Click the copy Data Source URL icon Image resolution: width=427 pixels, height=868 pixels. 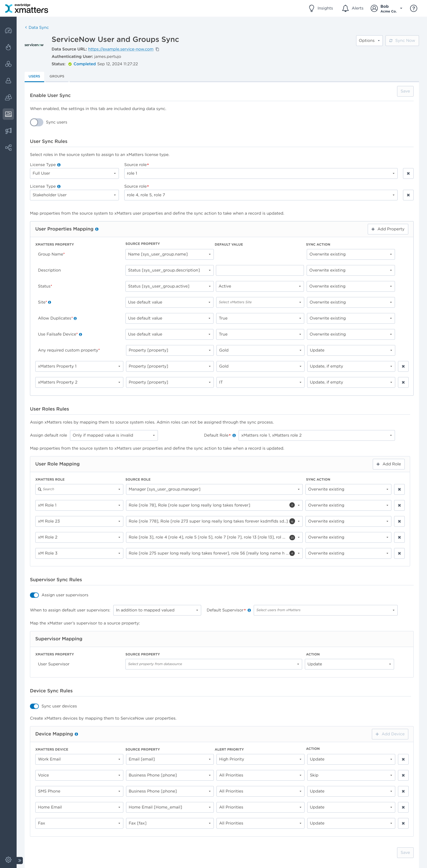click(157, 49)
